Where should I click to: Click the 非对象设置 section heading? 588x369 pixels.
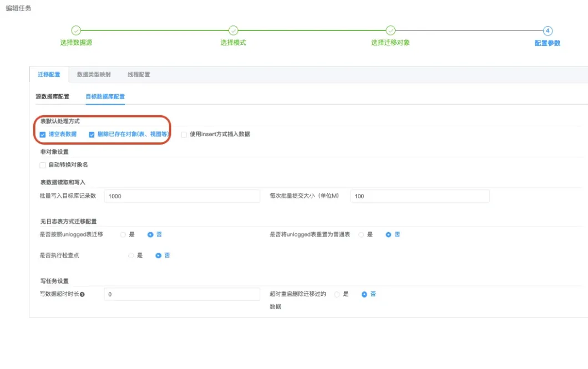click(54, 152)
